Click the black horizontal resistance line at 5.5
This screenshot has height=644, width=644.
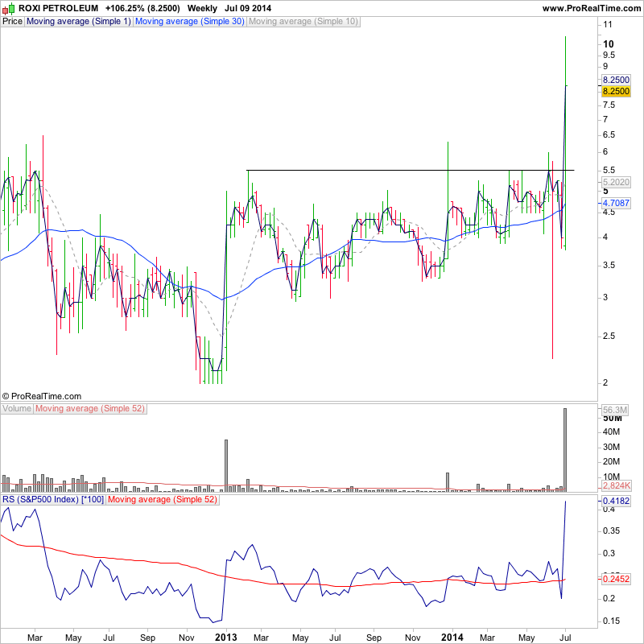[410, 170]
